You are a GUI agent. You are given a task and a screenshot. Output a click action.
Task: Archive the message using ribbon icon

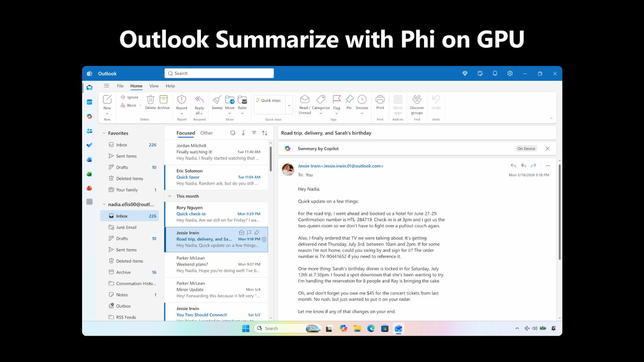(164, 102)
